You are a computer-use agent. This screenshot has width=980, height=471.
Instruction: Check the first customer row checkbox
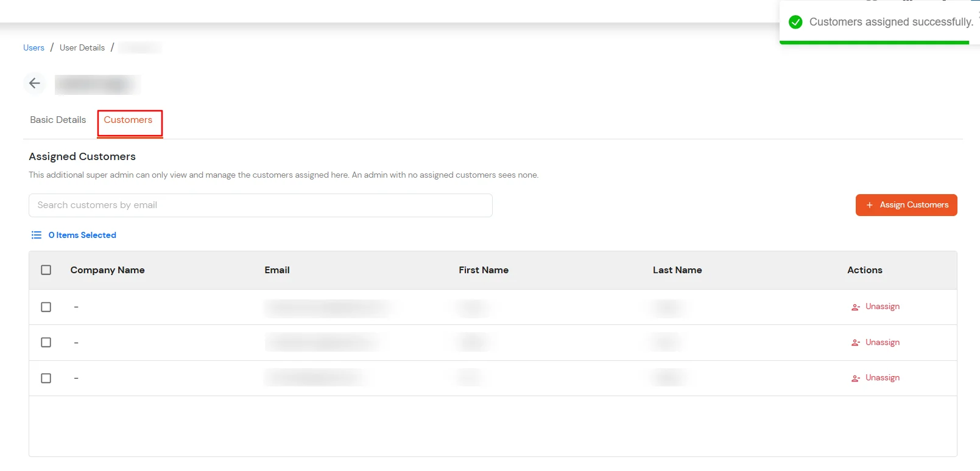click(46, 307)
